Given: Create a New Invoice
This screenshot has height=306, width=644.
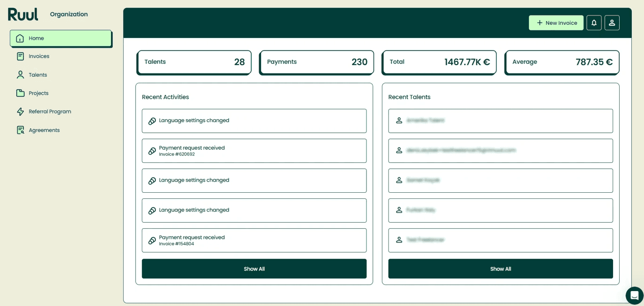Looking at the screenshot, I should pyautogui.click(x=556, y=23).
